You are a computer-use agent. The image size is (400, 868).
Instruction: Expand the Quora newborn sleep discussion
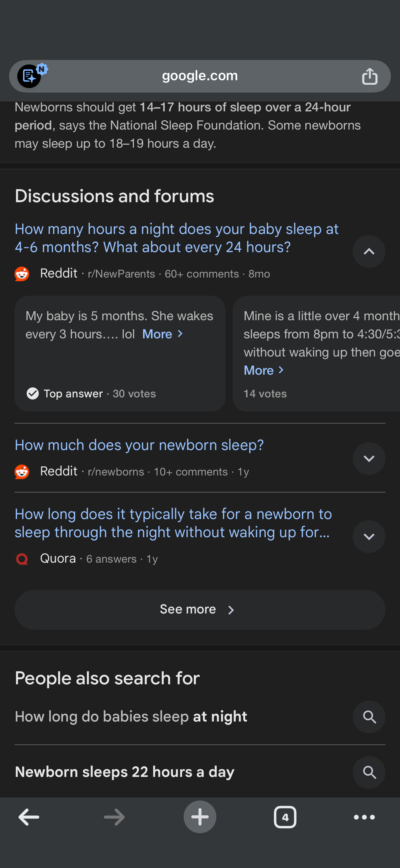(x=368, y=536)
